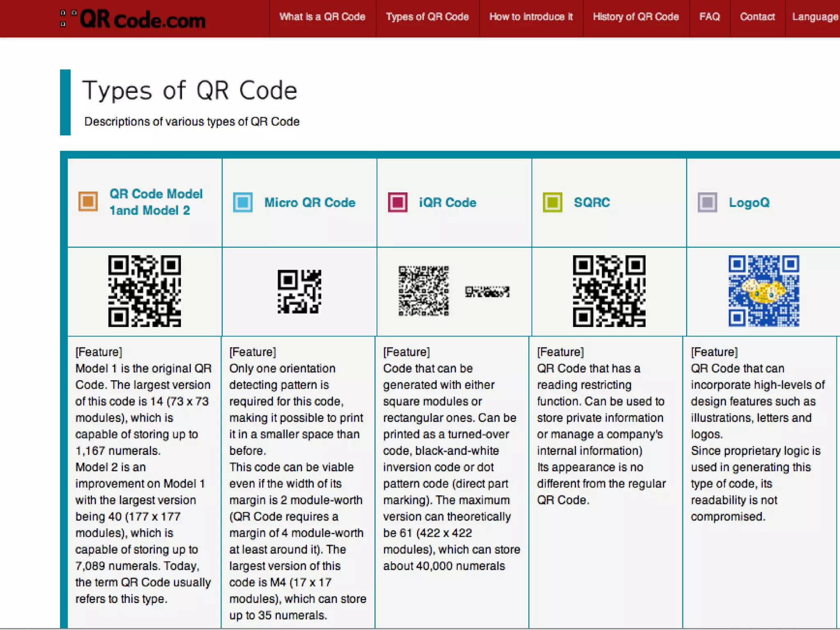Click the blue square icon beside Micro QR Code
The image size is (840, 630).
tap(243, 202)
